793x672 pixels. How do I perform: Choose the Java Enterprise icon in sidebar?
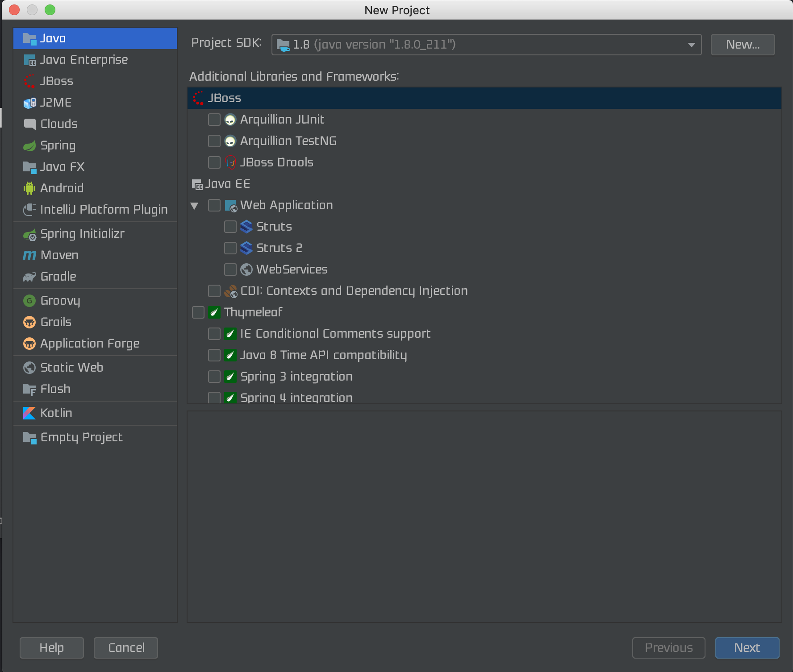tap(29, 60)
